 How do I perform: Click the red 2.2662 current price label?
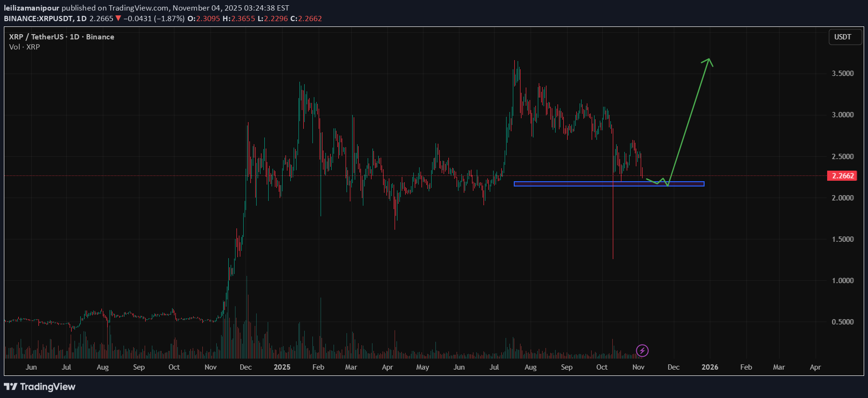[x=843, y=176]
